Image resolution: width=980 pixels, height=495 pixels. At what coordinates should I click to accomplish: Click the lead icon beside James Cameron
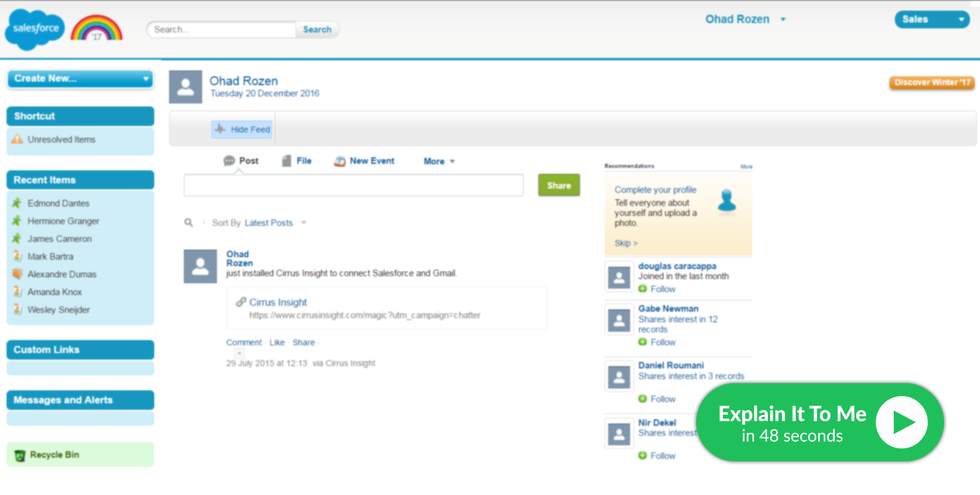17,238
